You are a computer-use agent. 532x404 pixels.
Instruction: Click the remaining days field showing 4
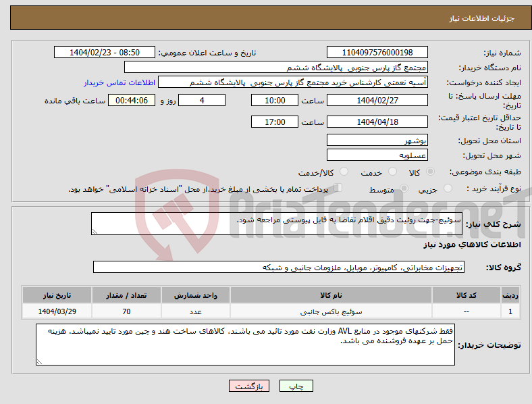(202, 100)
